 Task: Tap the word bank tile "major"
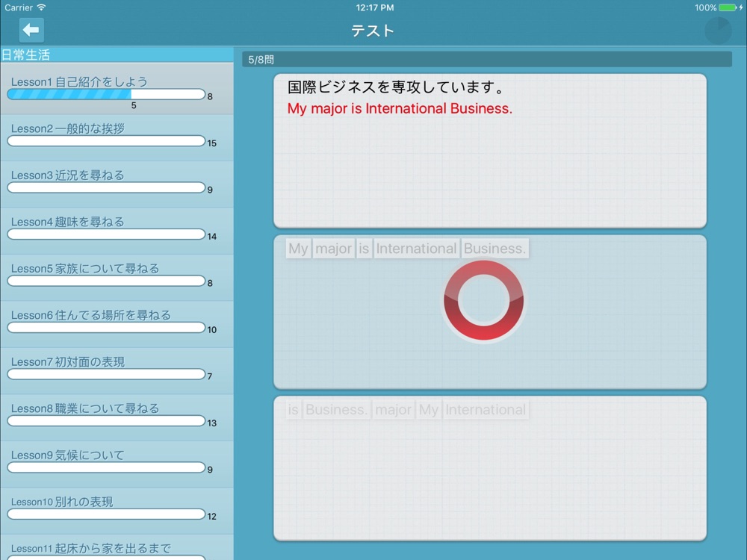394,409
